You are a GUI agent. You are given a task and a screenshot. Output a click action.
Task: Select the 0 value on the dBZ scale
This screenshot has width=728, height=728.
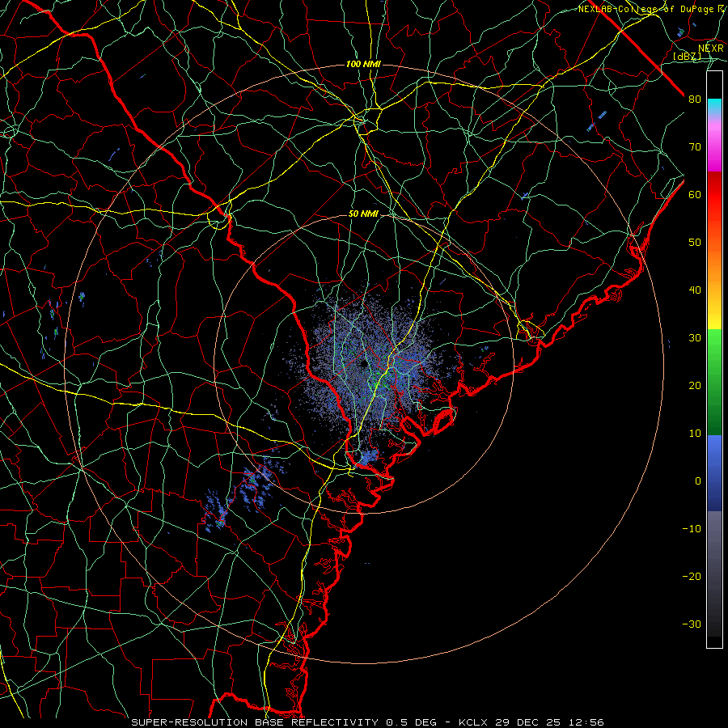(698, 481)
